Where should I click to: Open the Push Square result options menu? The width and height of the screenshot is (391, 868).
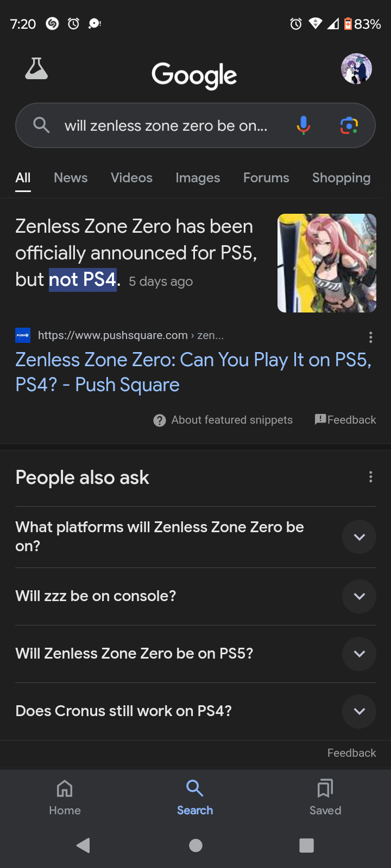[370, 337]
